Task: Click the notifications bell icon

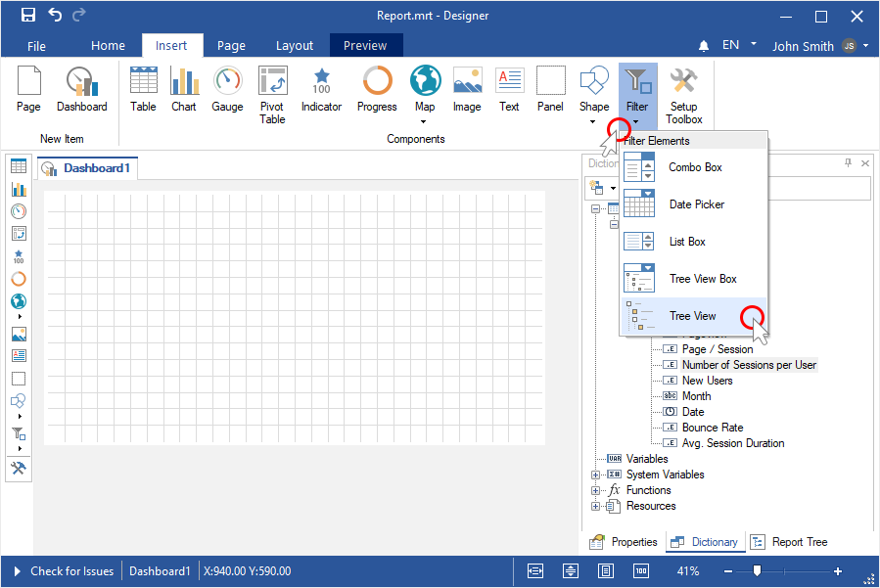Action: click(x=704, y=46)
